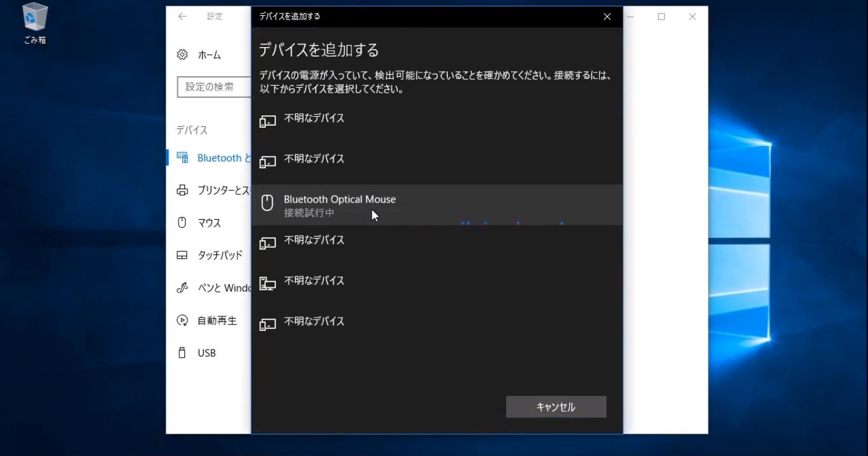
Task: Pick the 不明なデバイス with desktop computer icon
Action: tap(437, 286)
